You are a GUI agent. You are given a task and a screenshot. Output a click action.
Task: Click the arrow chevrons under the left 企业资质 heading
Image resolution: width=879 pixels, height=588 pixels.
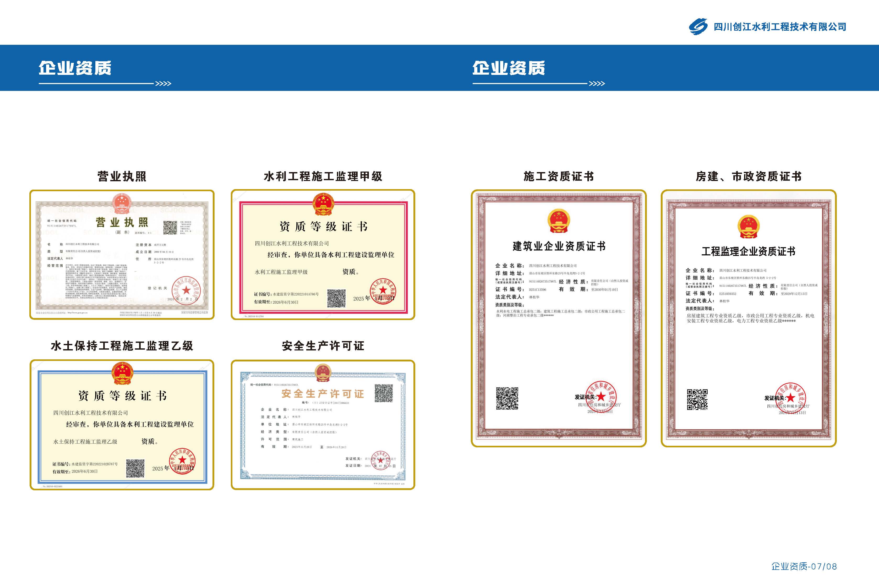tap(163, 83)
